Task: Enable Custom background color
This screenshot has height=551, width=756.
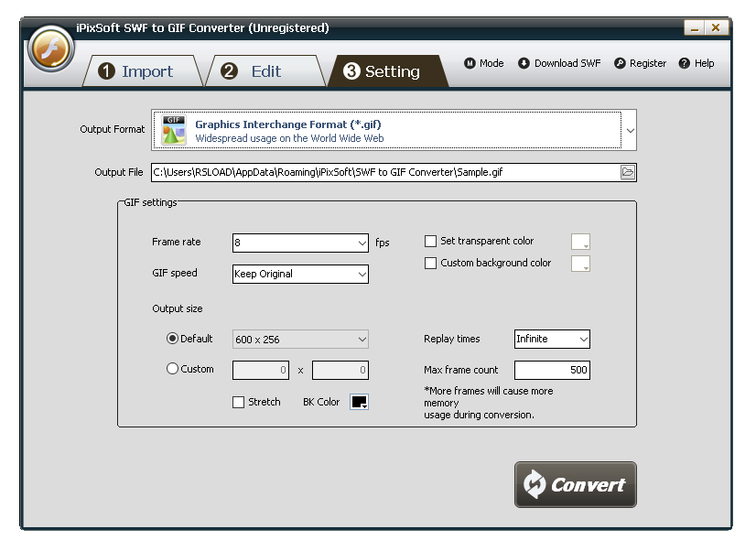Action: pos(430,263)
